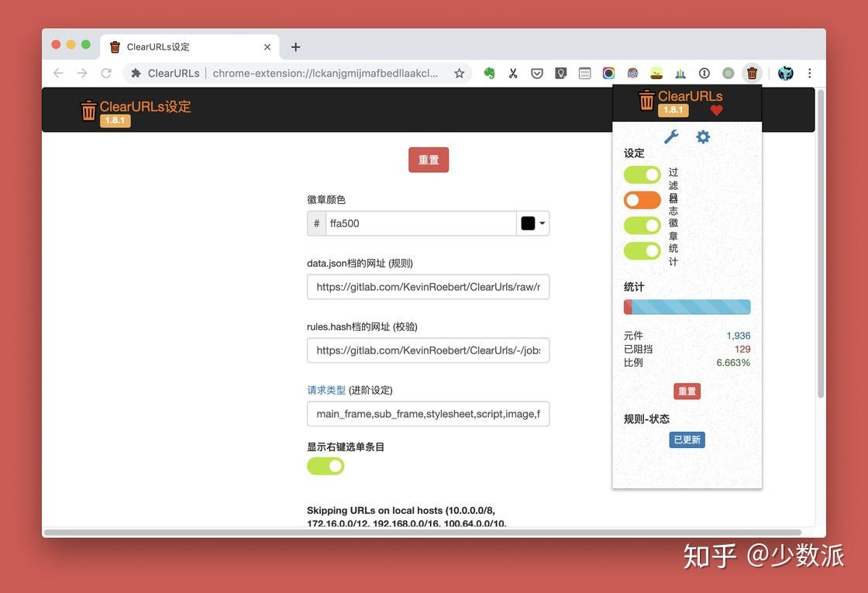Open the 请求类型 link
Viewport: 868px width, 593px height.
(326, 391)
